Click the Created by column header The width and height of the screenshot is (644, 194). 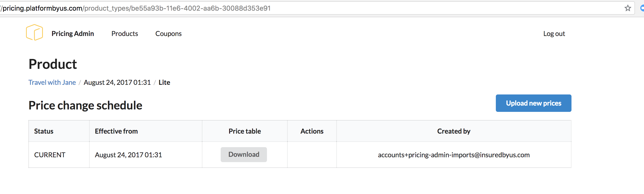(453, 131)
